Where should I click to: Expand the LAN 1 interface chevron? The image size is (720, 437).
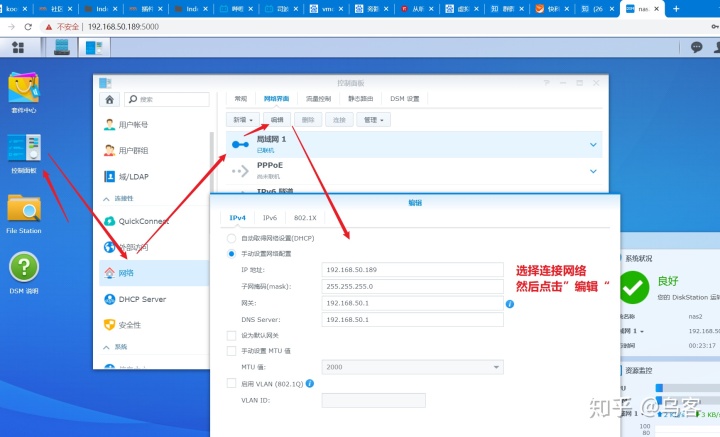(593, 145)
